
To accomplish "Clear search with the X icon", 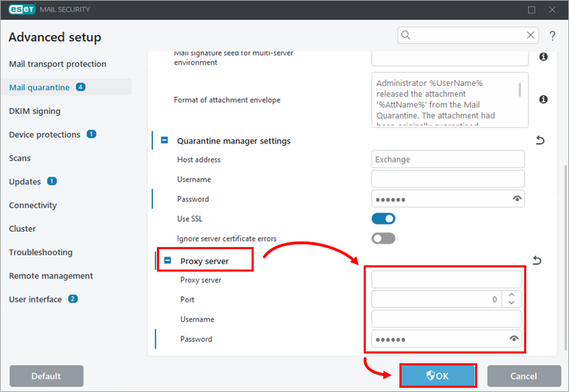I will coord(530,35).
